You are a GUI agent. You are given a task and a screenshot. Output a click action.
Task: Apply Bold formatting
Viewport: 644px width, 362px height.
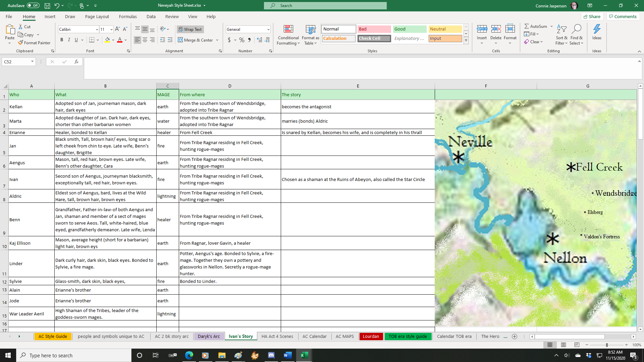62,40
